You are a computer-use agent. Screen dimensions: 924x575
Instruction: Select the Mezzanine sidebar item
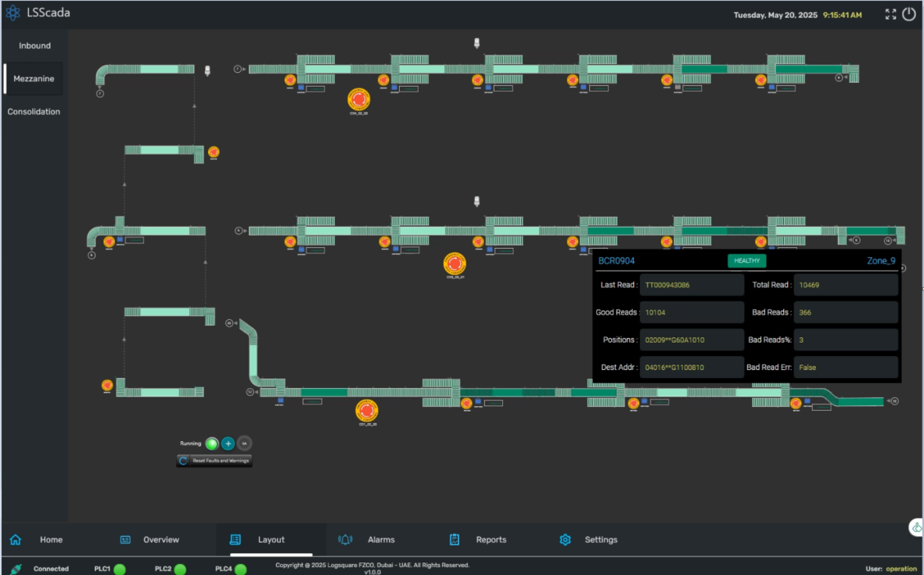tap(33, 78)
